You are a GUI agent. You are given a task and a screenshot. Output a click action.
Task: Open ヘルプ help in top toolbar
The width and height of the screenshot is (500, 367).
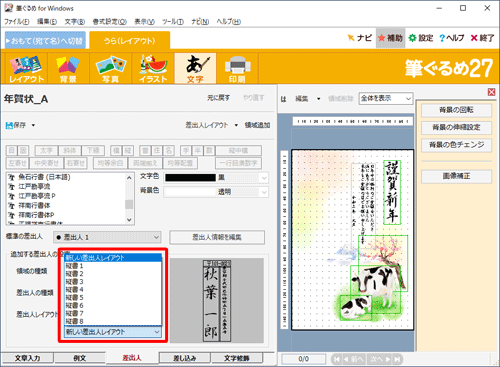(x=451, y=38)
